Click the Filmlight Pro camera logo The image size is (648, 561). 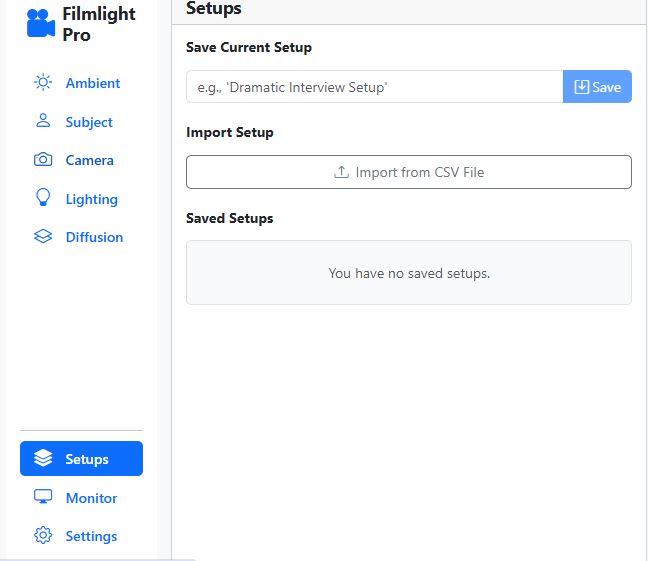tap(41, 24)
